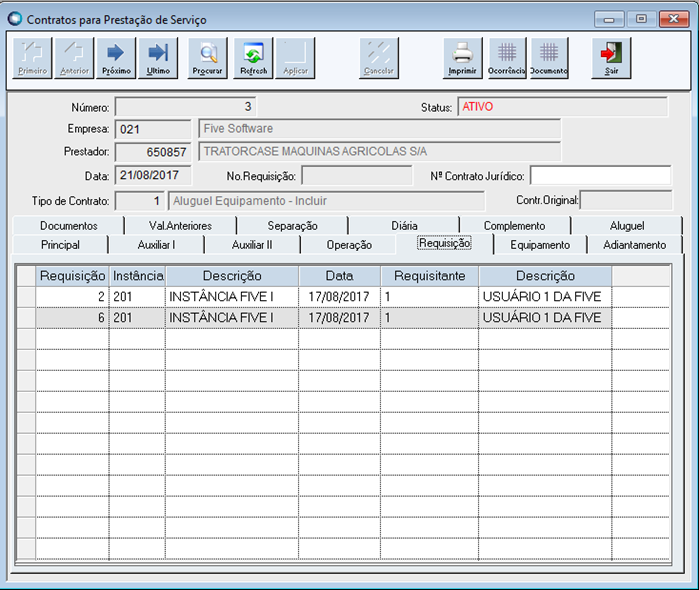Click the Requisição column header
The height and width of the screenshot is (590, 699).
(72, 276)
